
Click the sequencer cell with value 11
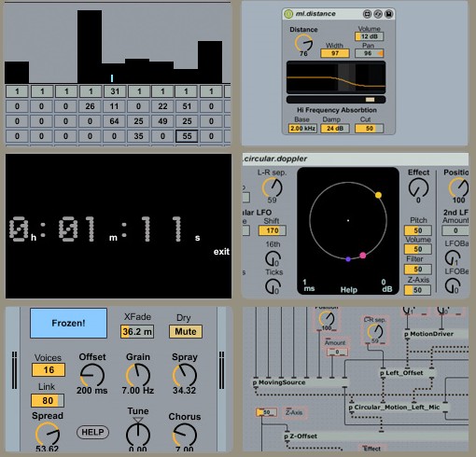[114, 106]
